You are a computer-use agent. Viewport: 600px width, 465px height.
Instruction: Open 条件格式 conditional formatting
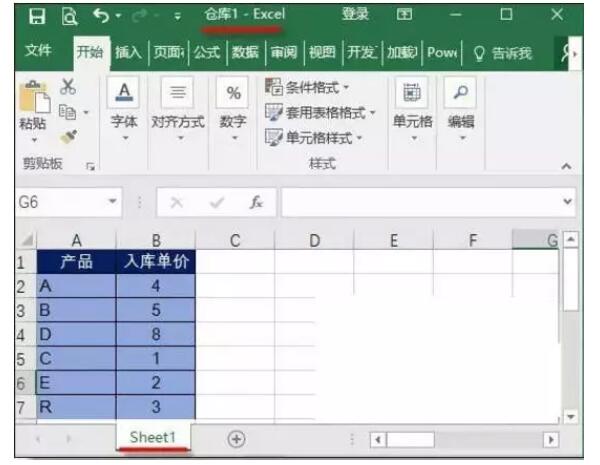[308, 87]
